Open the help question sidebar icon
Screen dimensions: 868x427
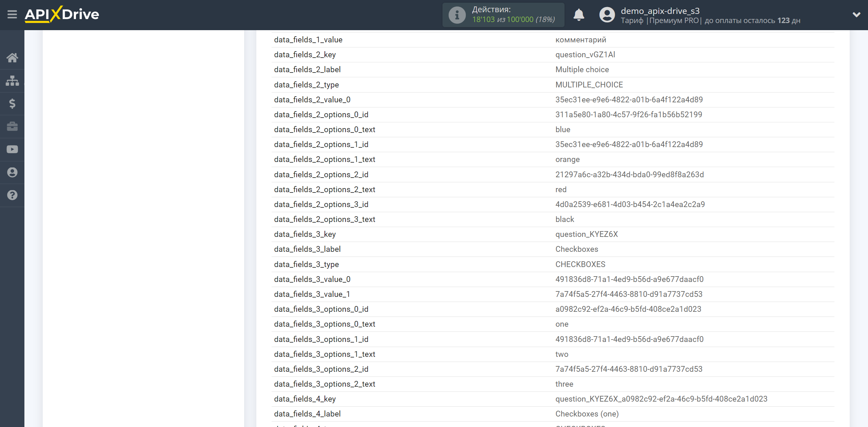[12, 195]
